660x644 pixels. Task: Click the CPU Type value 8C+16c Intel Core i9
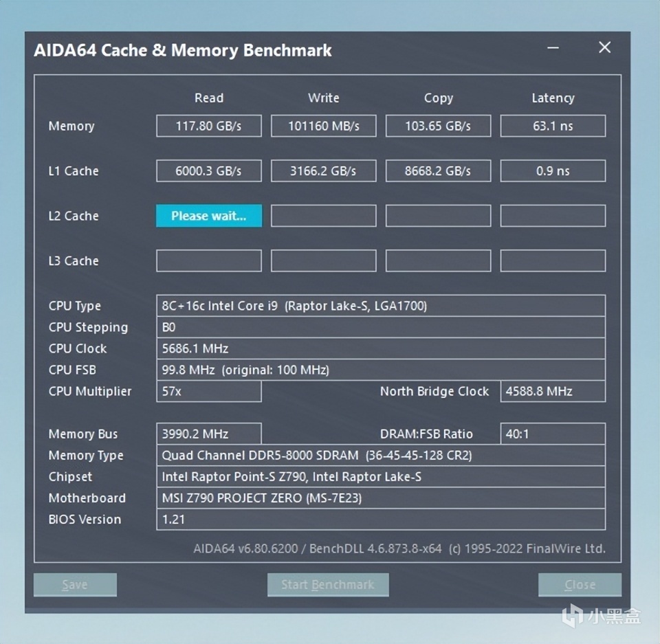[x=381, y=306]
